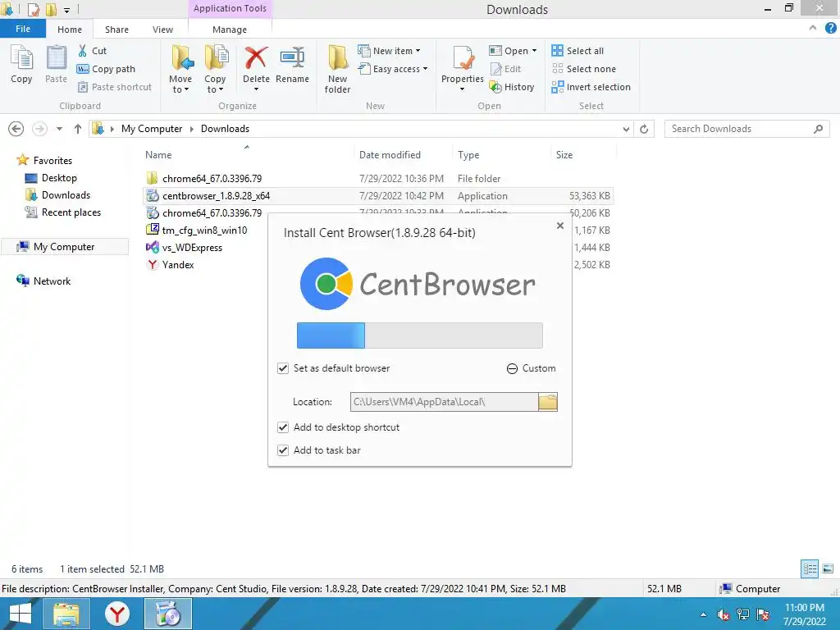Open the File menu tab
Viewport: 840px width, 630px height.
point(23,29)
